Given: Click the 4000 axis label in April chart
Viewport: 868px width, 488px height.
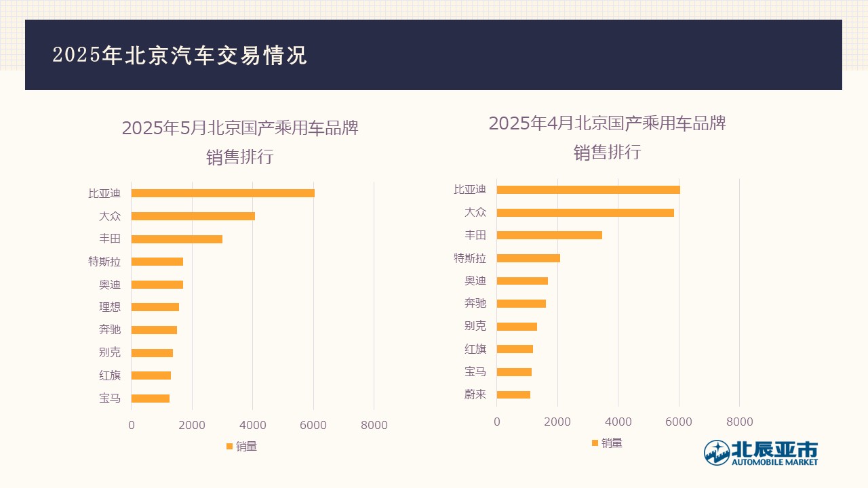Looking at the screenshot, I should (x=618, y=422).
